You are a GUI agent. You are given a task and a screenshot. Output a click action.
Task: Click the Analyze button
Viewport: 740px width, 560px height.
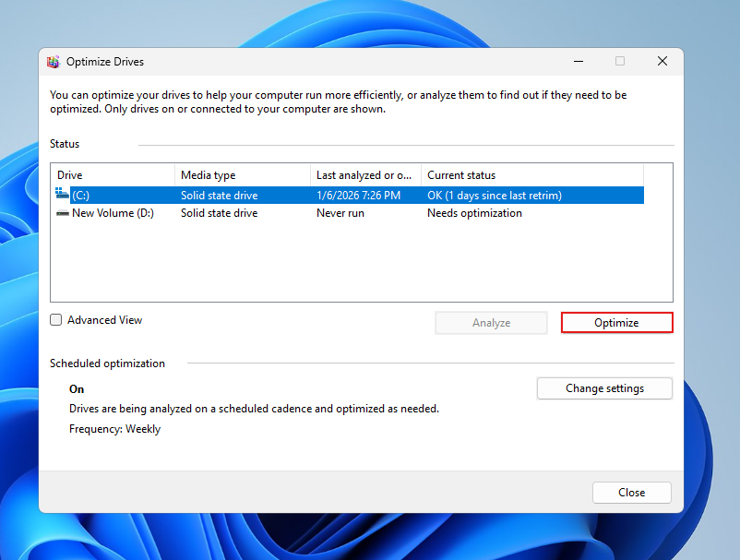491,323
